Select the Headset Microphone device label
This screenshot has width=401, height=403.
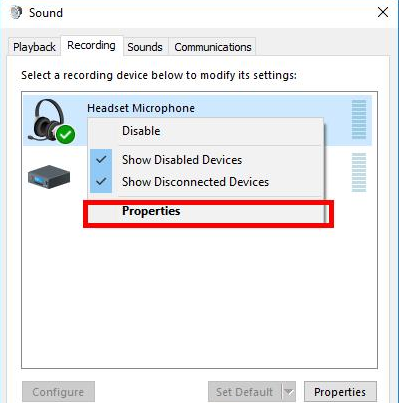click(141, 108)
